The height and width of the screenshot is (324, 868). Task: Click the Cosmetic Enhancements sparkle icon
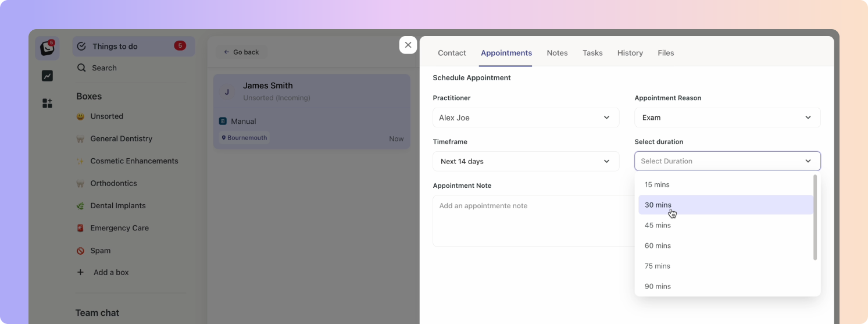[80, 161]
